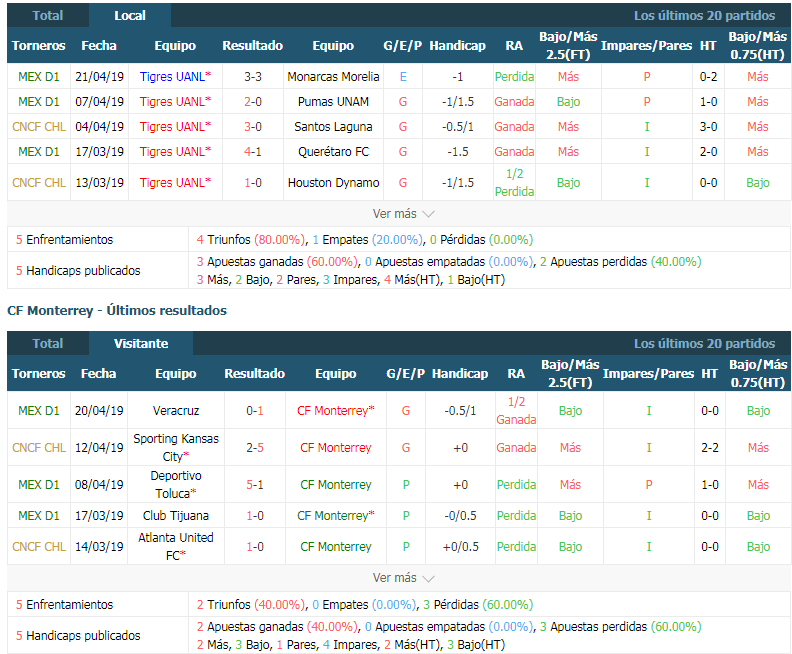The image size is (792, 654).
Task: Click MEX D1 tournament on 21/04/19 row
Action: point(39,77)
